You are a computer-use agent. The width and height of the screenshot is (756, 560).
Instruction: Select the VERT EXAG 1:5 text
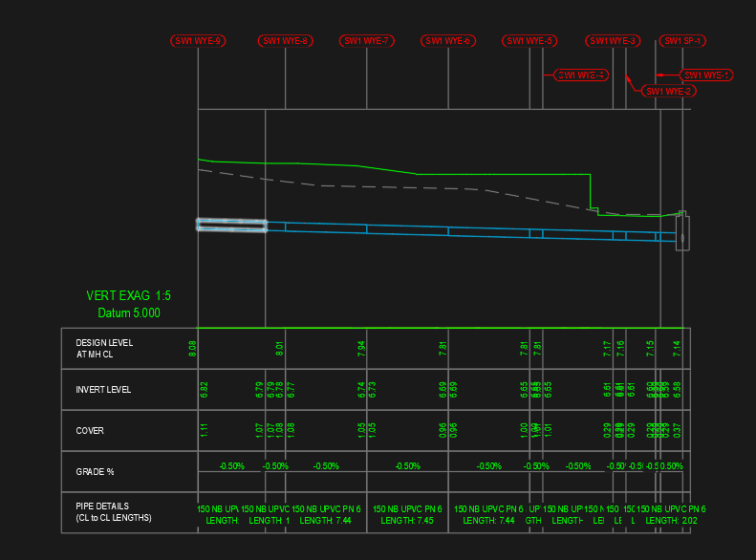click(129, 295)
